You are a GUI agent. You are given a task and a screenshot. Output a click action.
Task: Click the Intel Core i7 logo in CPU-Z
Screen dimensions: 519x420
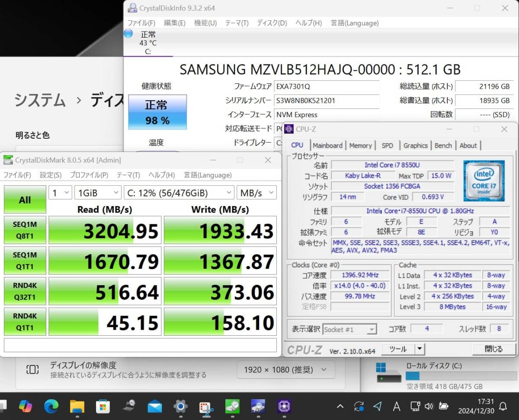(484, 181)
